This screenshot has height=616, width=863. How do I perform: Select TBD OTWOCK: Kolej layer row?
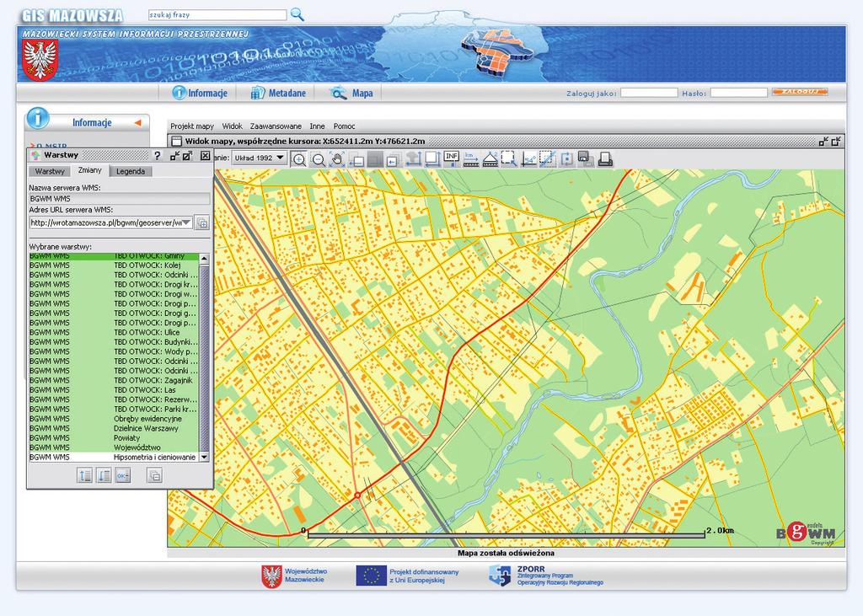[114, 265]
